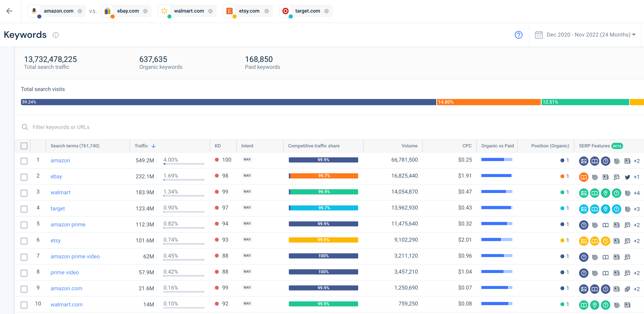644x314 pixels.
Task: Remove etsy.com from comparison
Action: [266, 11]
